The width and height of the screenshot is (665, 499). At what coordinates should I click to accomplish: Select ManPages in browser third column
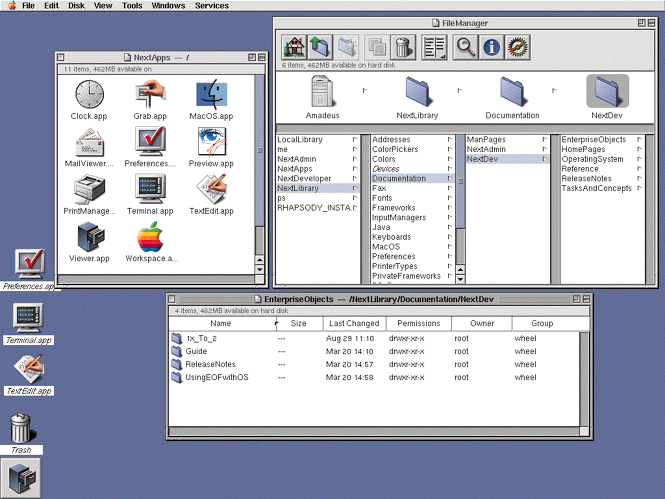[507, 139]
